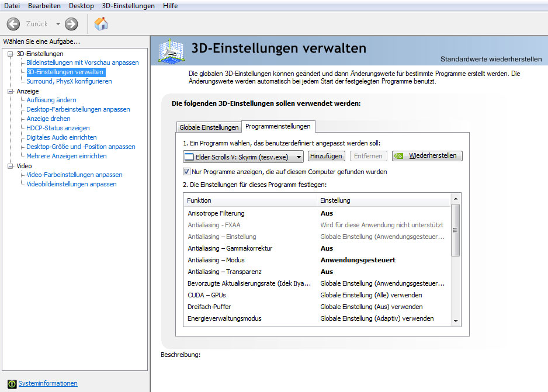Collapse the Video tree node
Screen dimensions: 548x392
[x=11, y=166]
